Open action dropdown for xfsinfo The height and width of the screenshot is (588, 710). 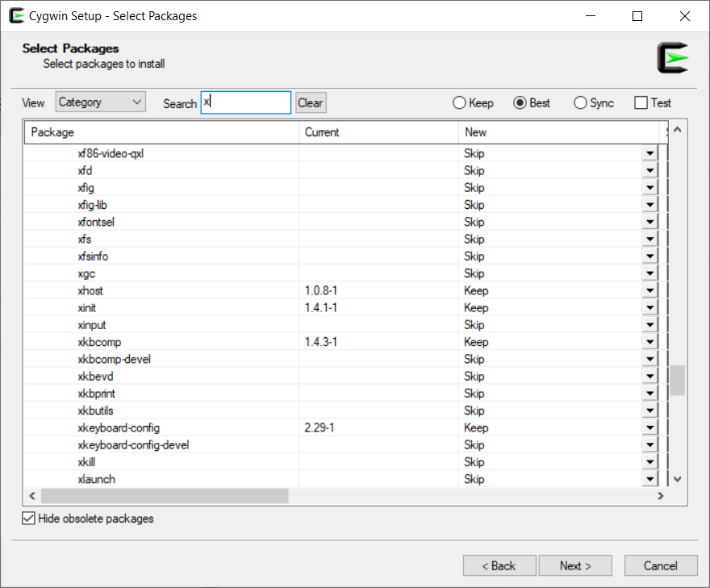[649, 256]
